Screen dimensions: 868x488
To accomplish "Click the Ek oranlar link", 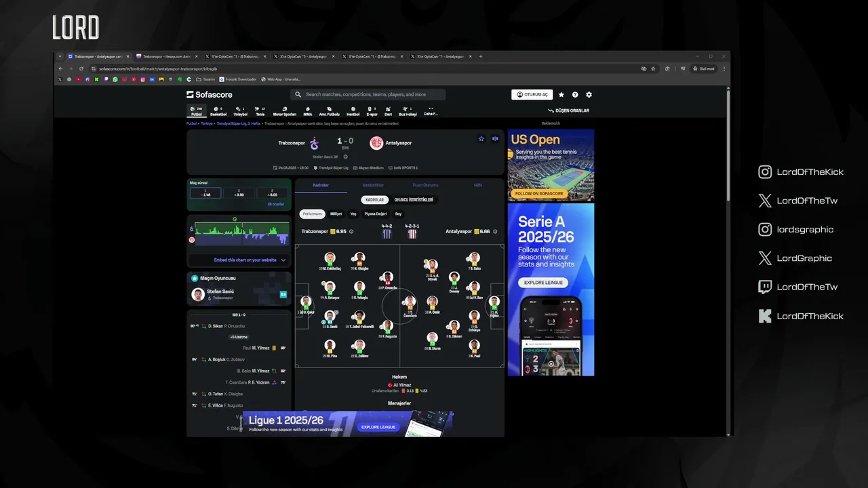I will coord(276,204).
